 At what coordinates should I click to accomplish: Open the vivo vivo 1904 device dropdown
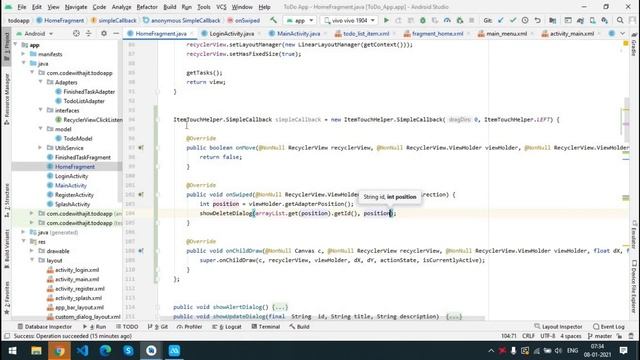[x=349, y=20]
